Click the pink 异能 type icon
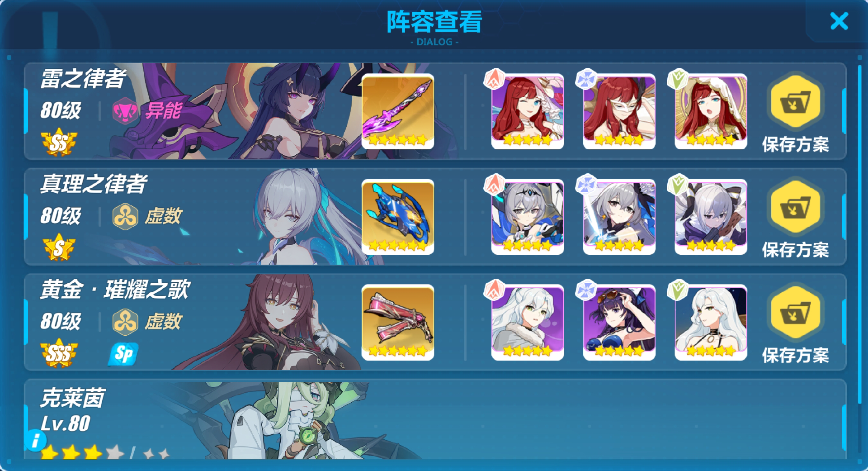 pos(125,111)
